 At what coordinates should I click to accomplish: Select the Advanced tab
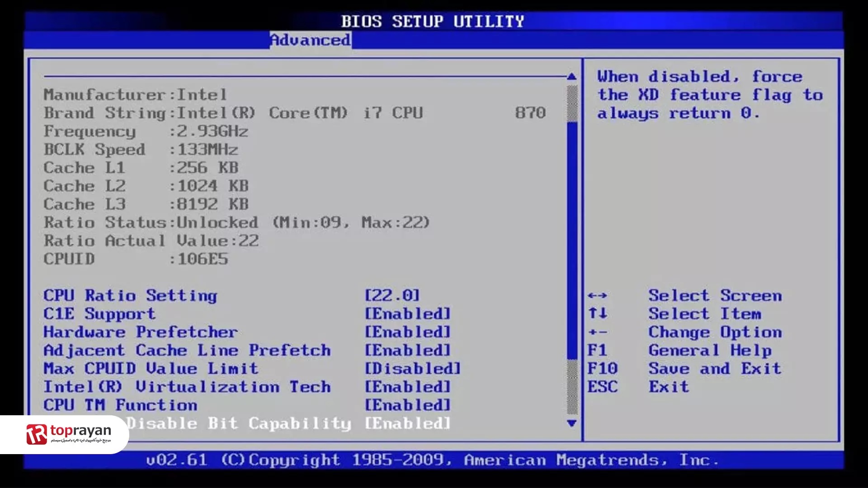point(310,40)
